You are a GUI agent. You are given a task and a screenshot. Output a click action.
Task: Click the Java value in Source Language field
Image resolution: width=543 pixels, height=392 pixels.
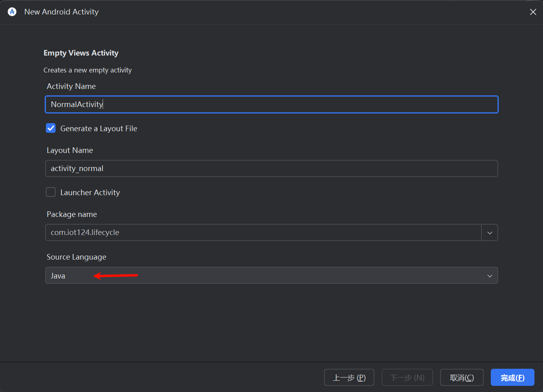point(58,276)
